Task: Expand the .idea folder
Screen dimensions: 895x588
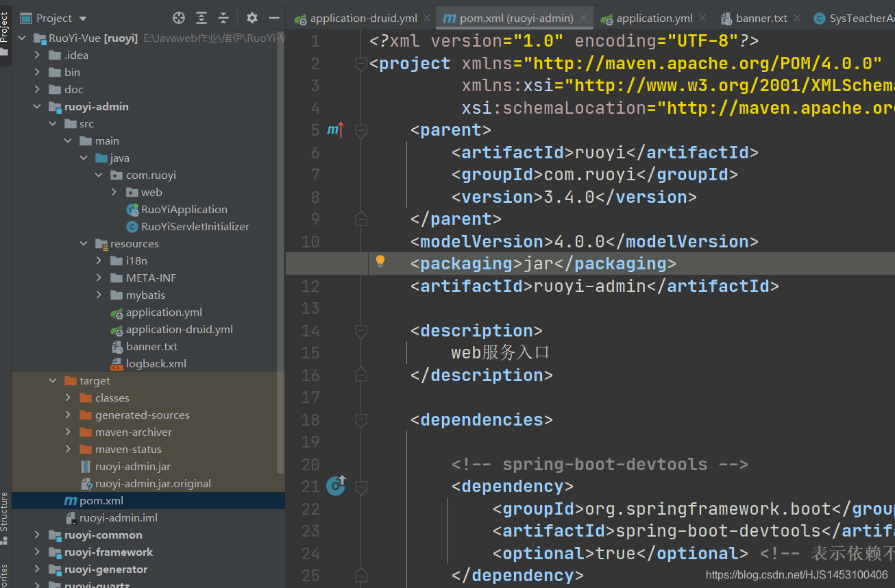Action: (38, 55)
